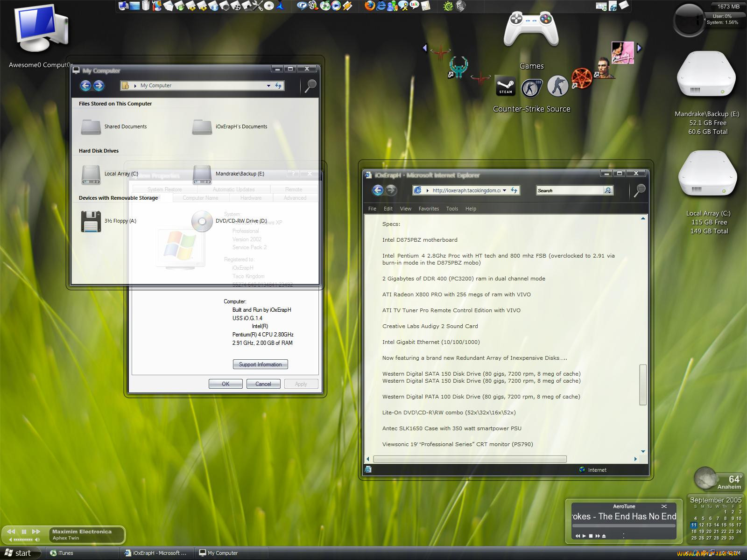Click AeroTune song progress bar

624,525
